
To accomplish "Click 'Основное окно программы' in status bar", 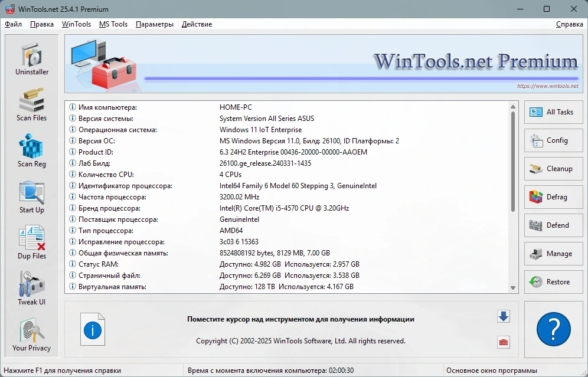I will point(492,371).
